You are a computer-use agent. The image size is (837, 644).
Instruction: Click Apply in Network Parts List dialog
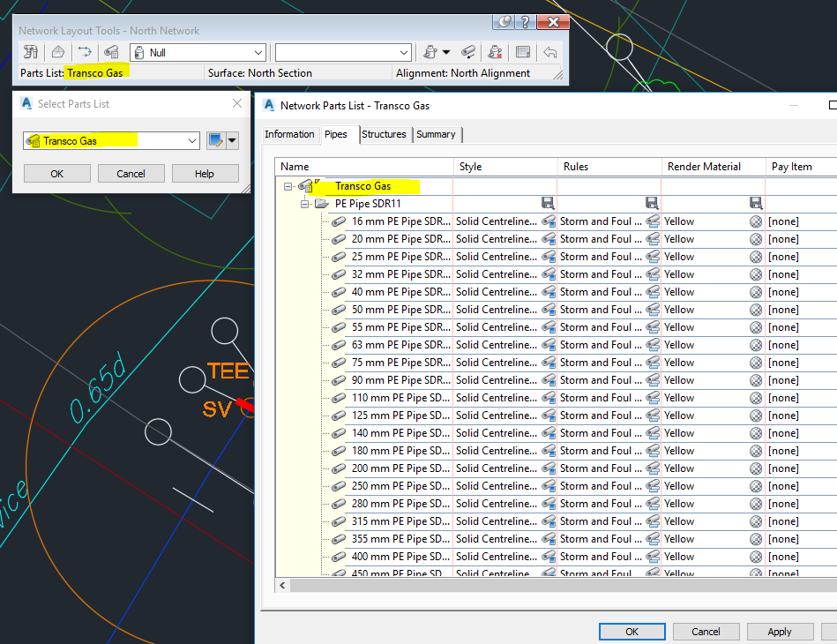pyautogui.click(x=780, y=632)
